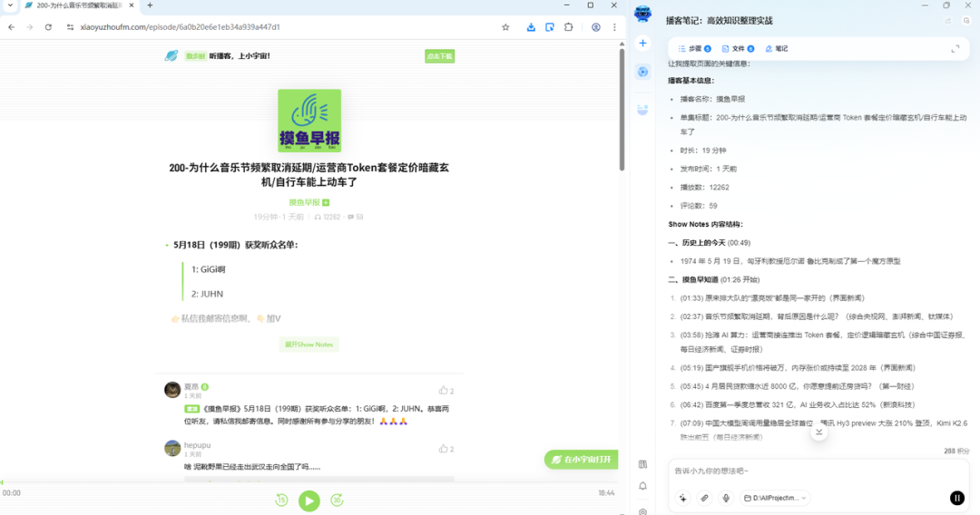The width and height of the screenshot is (980, 515).
Task: Click the address bar URL
Action: [x=180, y=27]
